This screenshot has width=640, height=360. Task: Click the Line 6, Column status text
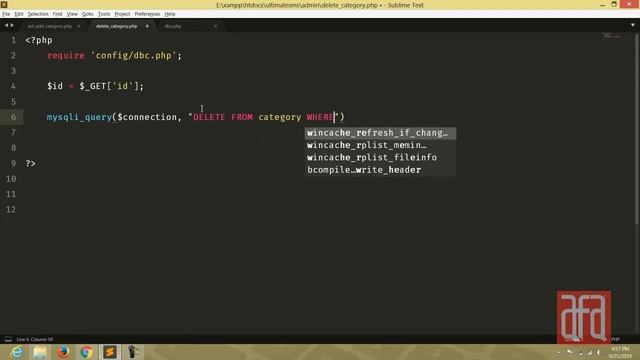[35, 339]
